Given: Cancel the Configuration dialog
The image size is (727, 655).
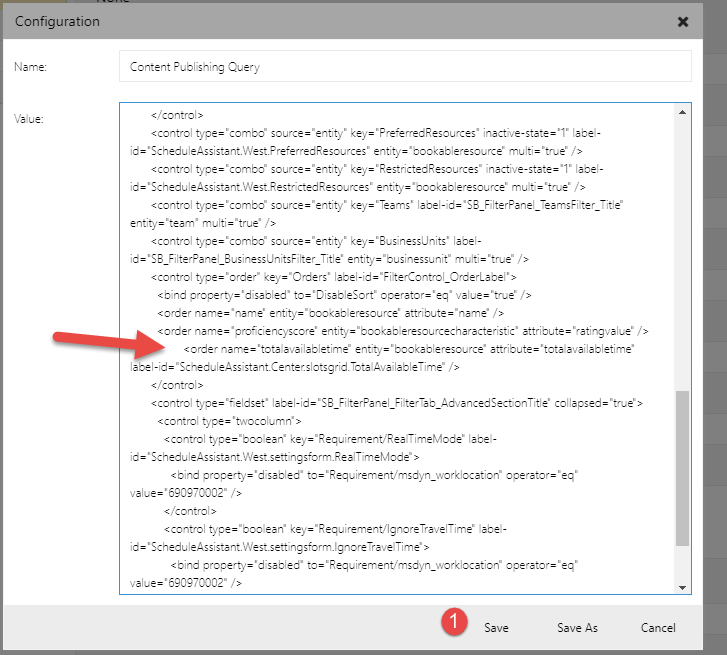Looking at the screenshot, I should pos(658,627).
